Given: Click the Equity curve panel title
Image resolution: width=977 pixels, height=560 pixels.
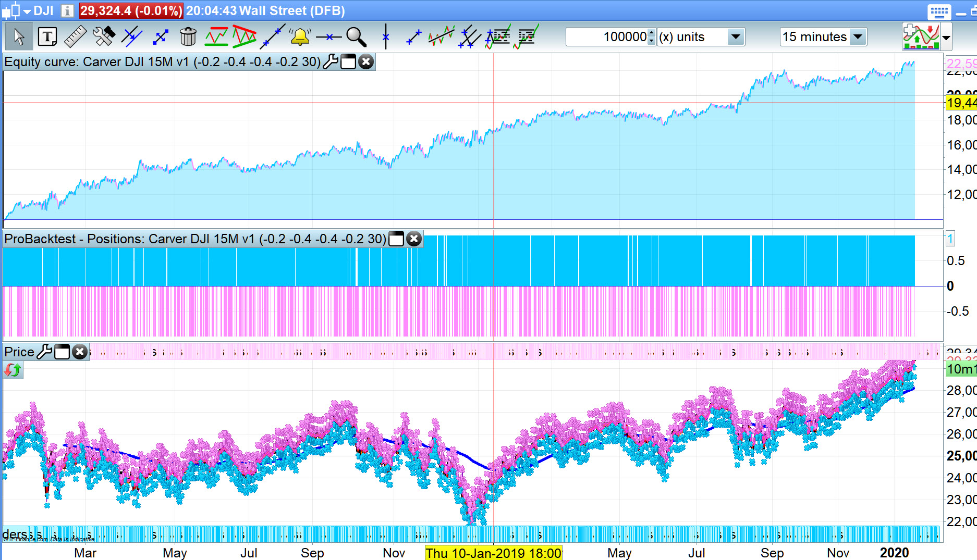Looking at the screenshot, I should click(162, 61).
